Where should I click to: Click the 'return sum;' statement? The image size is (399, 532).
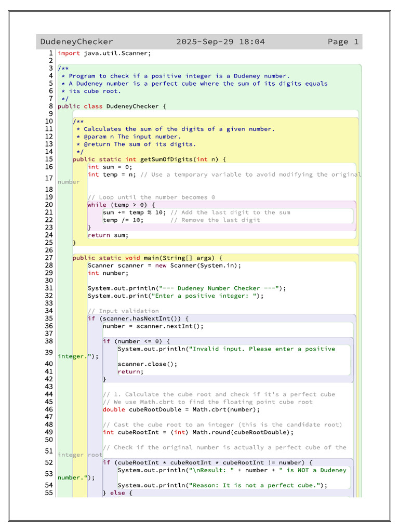[108, 235]
